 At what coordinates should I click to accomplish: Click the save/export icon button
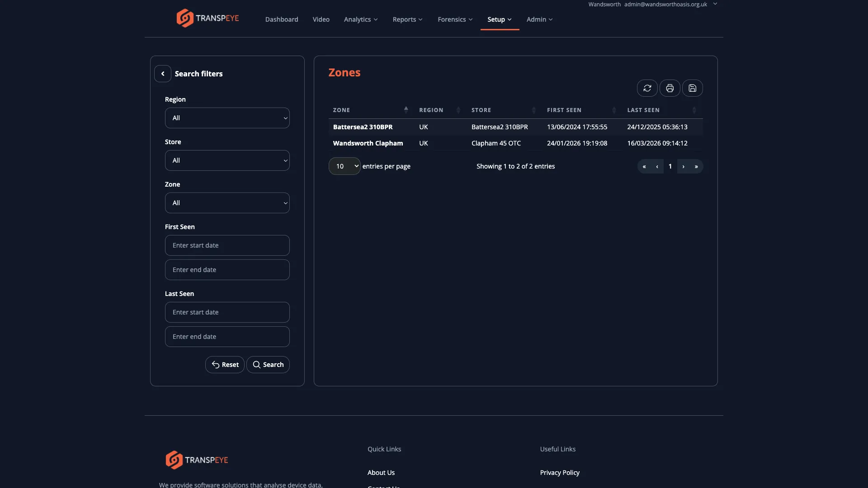pos(692,88)
